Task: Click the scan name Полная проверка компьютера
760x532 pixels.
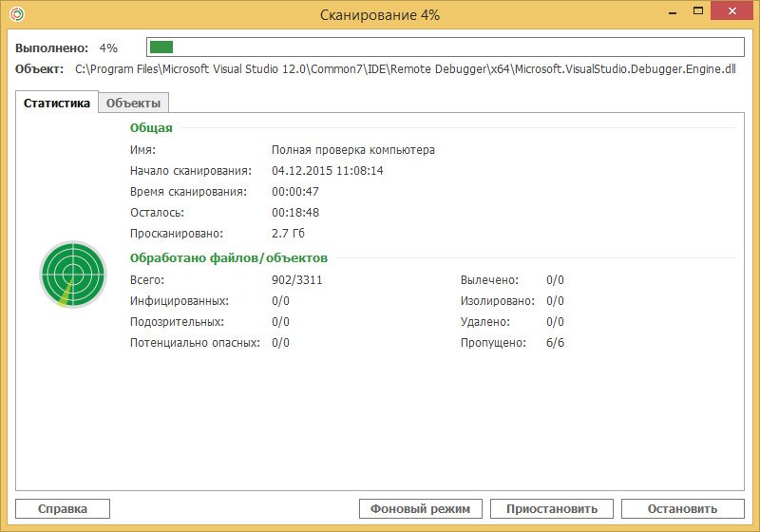Action: tap(352, 150)
